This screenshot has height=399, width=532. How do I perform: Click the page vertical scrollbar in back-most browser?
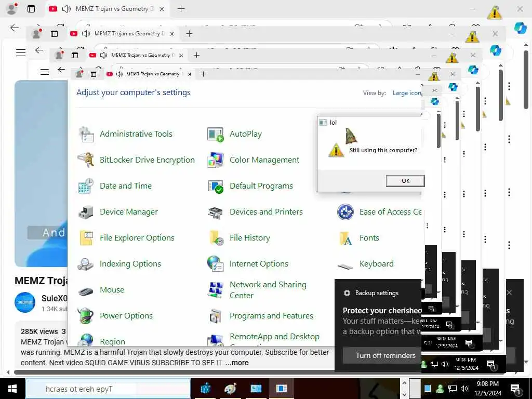tap(526, 79)
